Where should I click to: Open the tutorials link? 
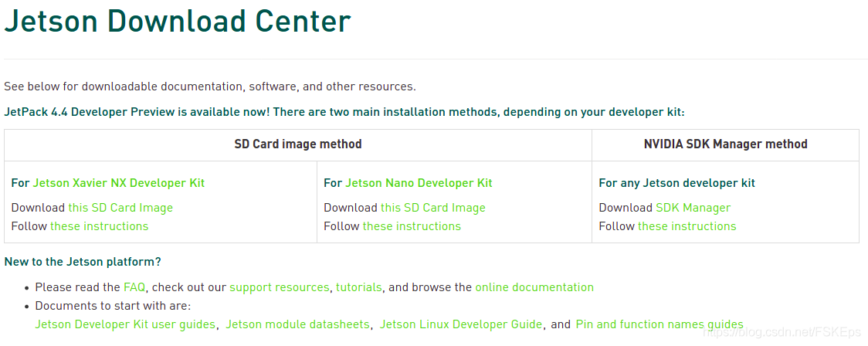pyautogui.click(x=359, y=287)
